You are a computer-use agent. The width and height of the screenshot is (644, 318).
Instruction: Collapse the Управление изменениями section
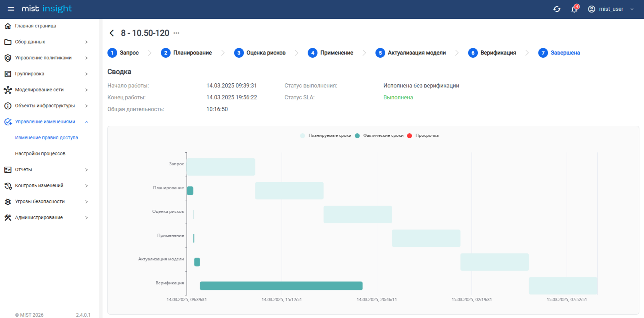(x=47, y=122)
